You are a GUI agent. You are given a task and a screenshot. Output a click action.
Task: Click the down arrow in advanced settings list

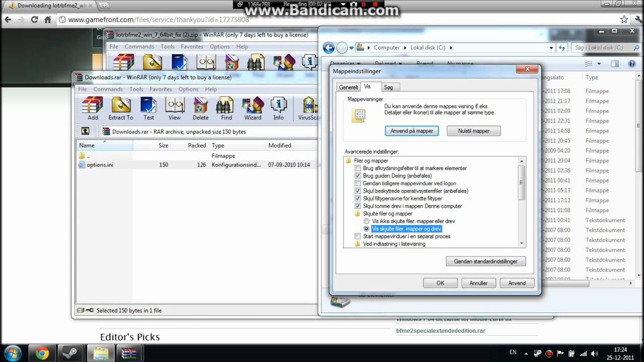(x=522, y=243)
